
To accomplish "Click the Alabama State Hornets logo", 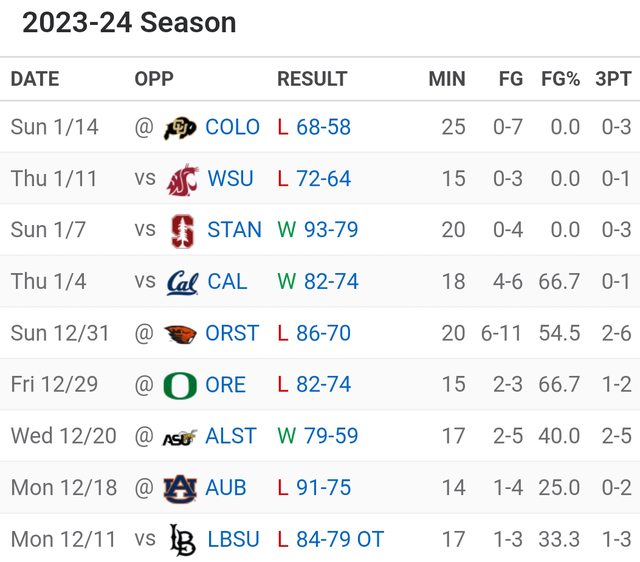I will 181,436.
